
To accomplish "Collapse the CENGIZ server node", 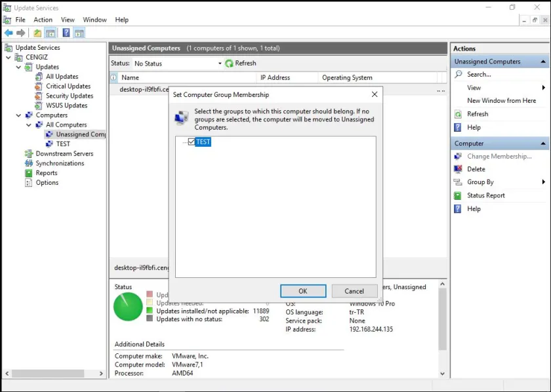I will 9,57.
